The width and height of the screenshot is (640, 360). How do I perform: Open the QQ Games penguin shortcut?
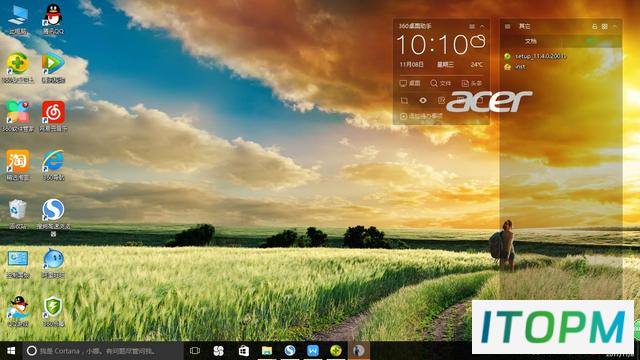pyautogui.click(x=18, y=311)
